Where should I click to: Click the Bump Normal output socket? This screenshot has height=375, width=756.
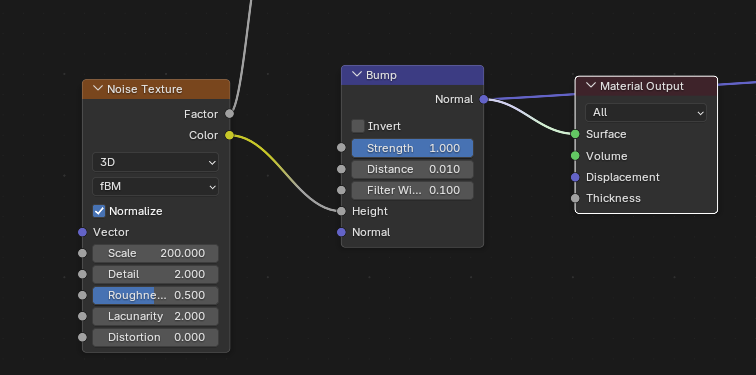(484, 99)
